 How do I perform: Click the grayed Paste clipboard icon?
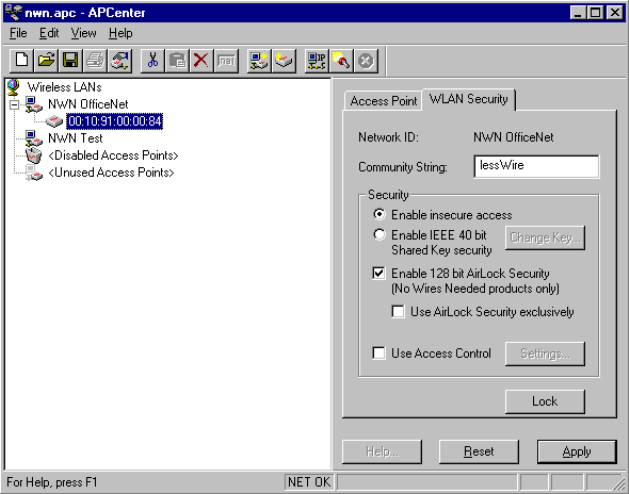[x=177, y=61]
